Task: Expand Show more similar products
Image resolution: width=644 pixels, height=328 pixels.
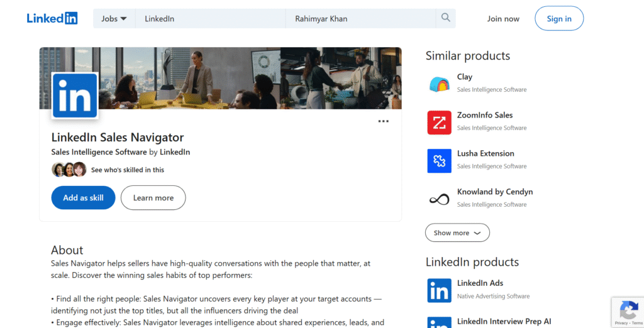Action: [x=457, y=232]
